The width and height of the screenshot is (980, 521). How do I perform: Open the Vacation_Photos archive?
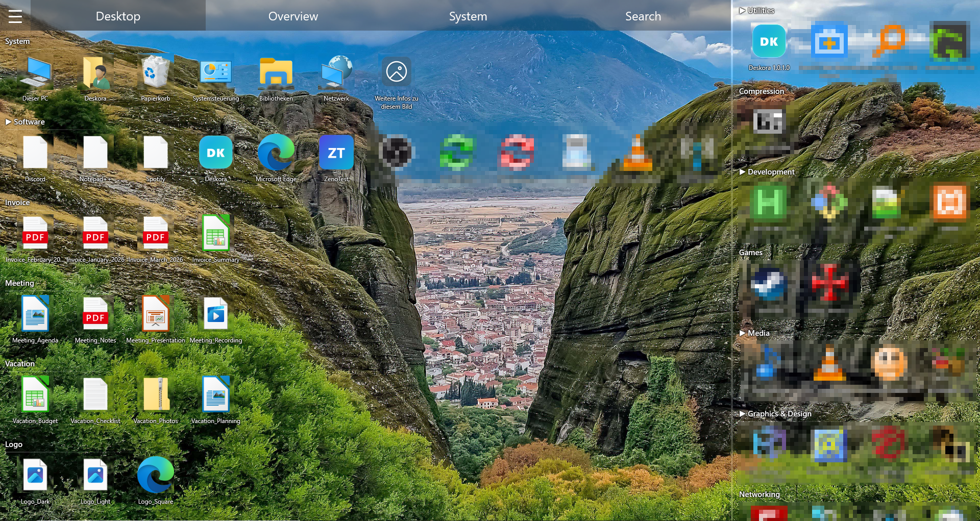click(x=155, y=394)
